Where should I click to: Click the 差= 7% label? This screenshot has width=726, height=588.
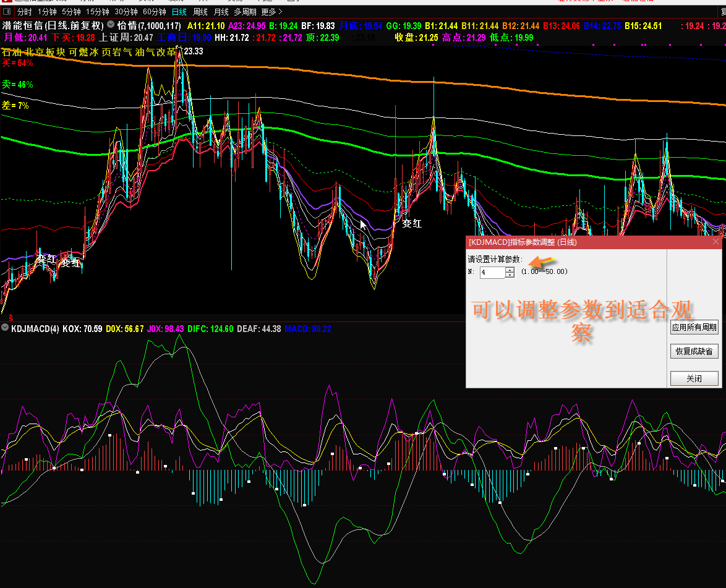point(15,106)
